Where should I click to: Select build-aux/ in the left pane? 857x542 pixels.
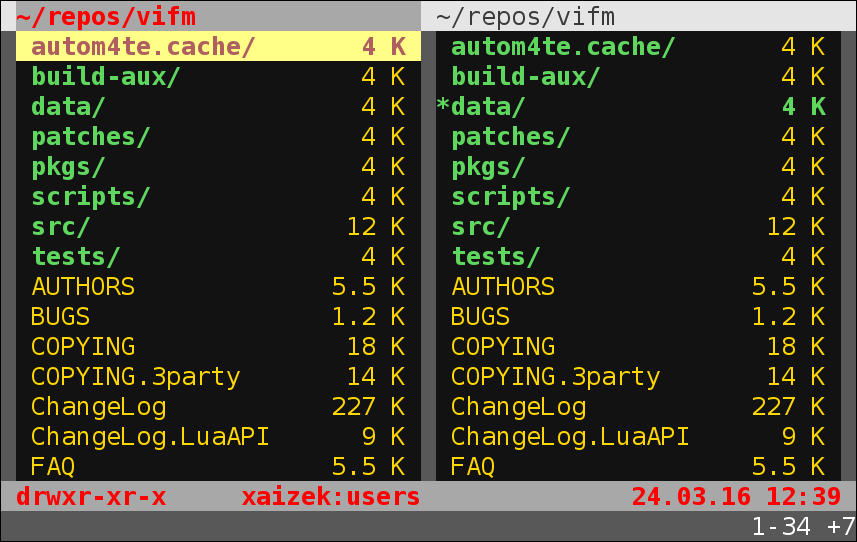point(218,76)
